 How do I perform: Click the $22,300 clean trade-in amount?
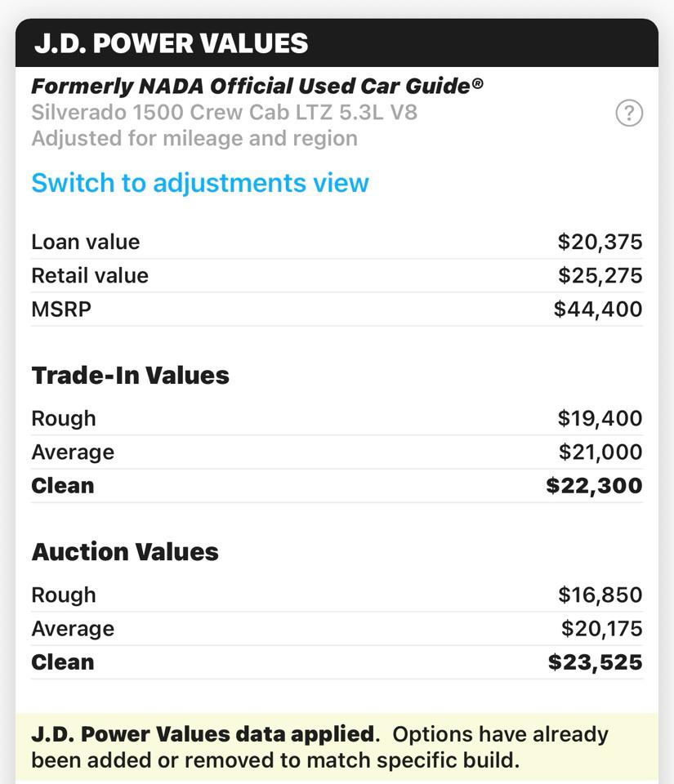click(x=594, y=486)
